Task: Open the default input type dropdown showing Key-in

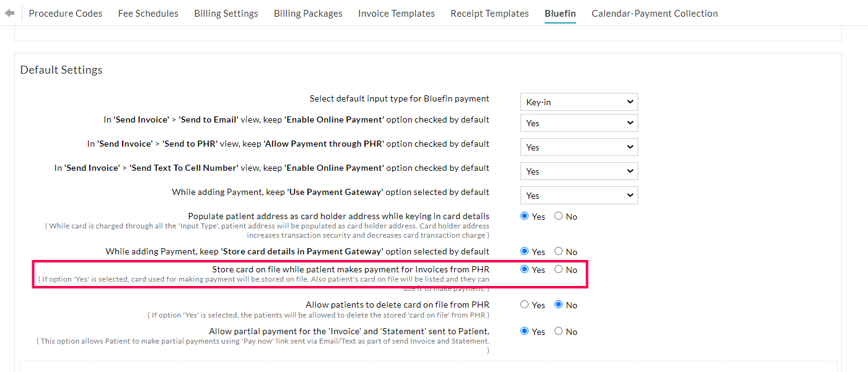Action: [579, 102]
